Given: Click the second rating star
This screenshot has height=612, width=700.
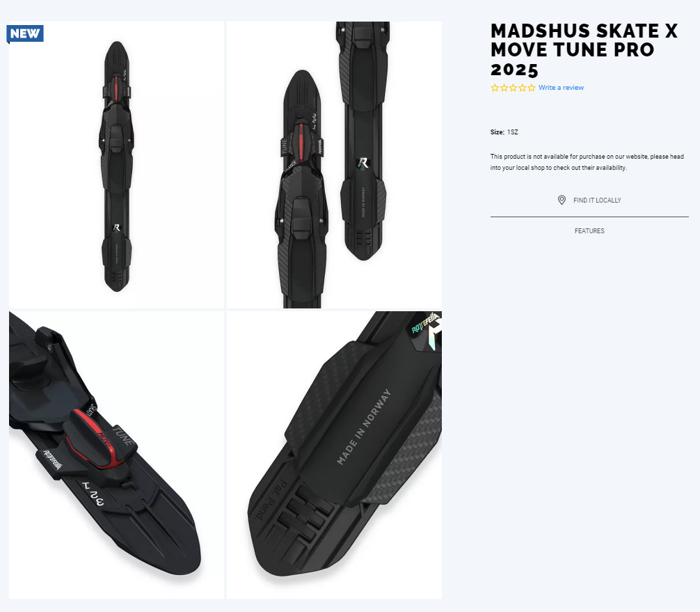Looking at the screenshot, I should point(504,88).
